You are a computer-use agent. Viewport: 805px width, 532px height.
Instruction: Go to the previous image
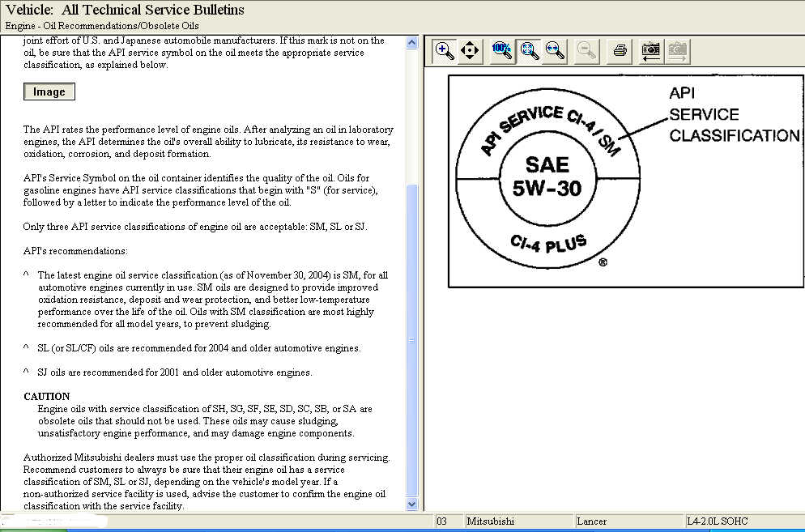click(651, 51)
